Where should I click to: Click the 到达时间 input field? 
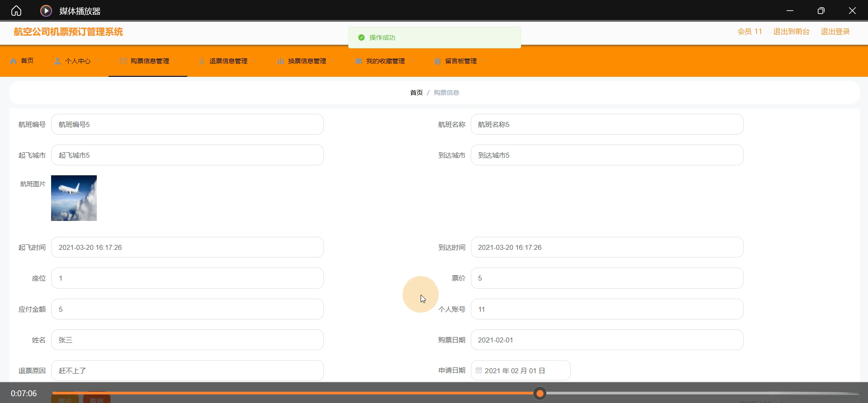point(607,247)
